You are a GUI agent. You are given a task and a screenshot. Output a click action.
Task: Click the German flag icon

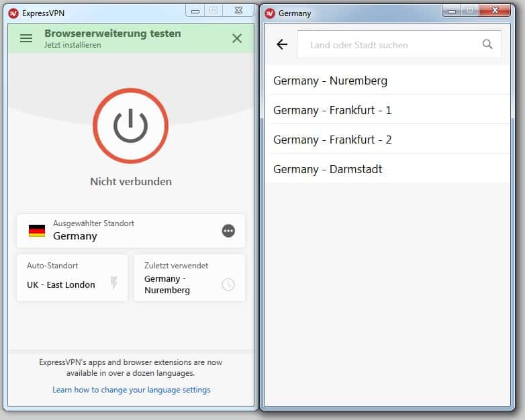(37, 231)
